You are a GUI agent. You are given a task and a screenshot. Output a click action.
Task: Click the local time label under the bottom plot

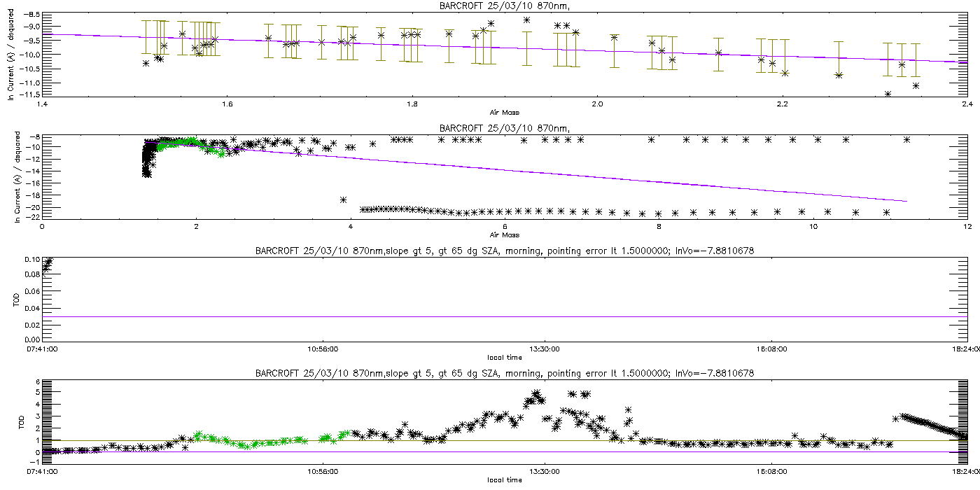pyautogui.click(x=505, y=479)
